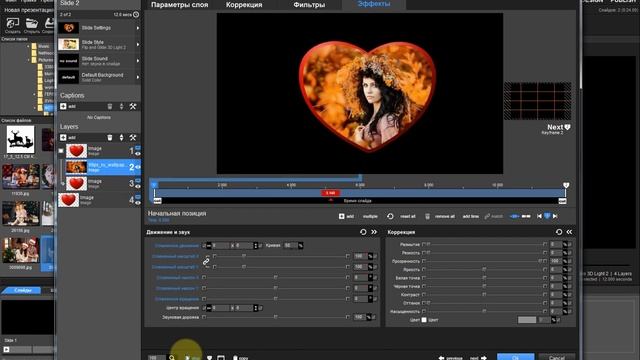Expand Slide Sound arrow
The width and height of the screenshot is (640, 360).
click(x=138, y=61)
